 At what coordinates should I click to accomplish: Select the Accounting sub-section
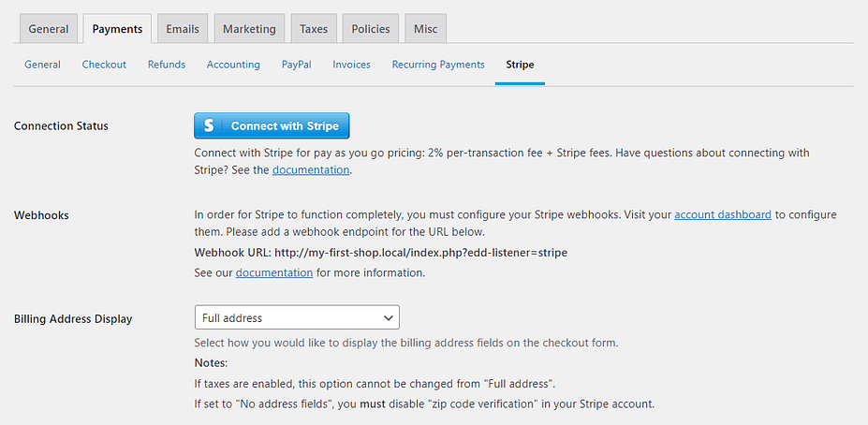(x=233, y=65)
